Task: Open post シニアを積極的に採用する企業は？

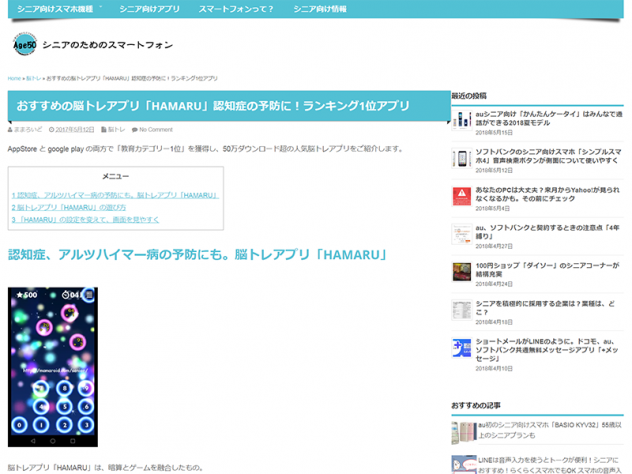Action: coord(545,308)
